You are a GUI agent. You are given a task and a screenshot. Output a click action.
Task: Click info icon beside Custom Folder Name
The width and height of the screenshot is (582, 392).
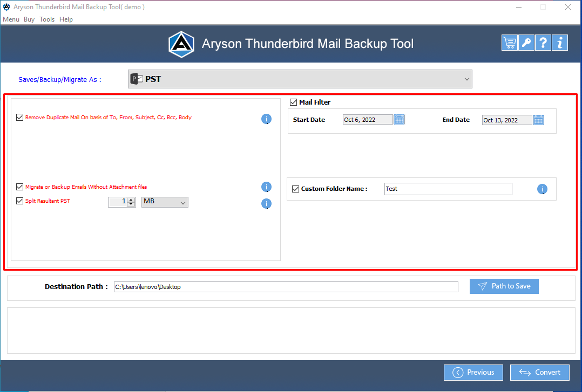pos(542,189)
